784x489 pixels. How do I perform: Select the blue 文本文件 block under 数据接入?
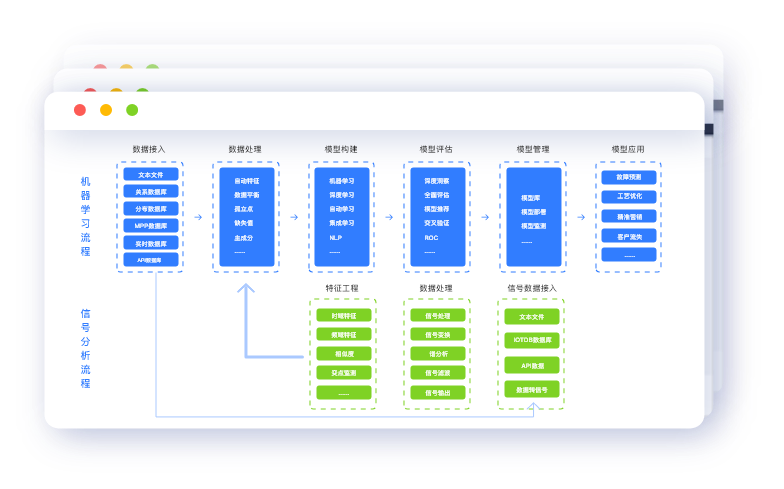point(150,175)
